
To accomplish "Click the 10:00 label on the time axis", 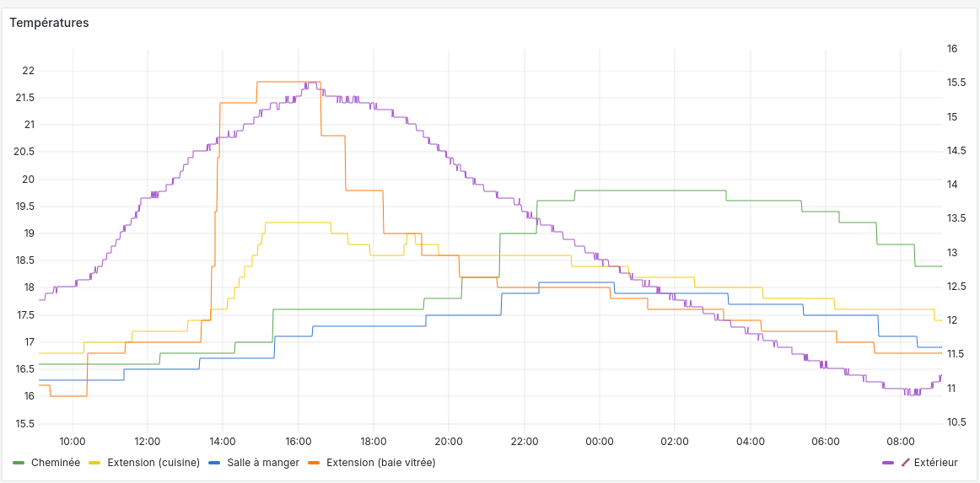I will [73, 441].
